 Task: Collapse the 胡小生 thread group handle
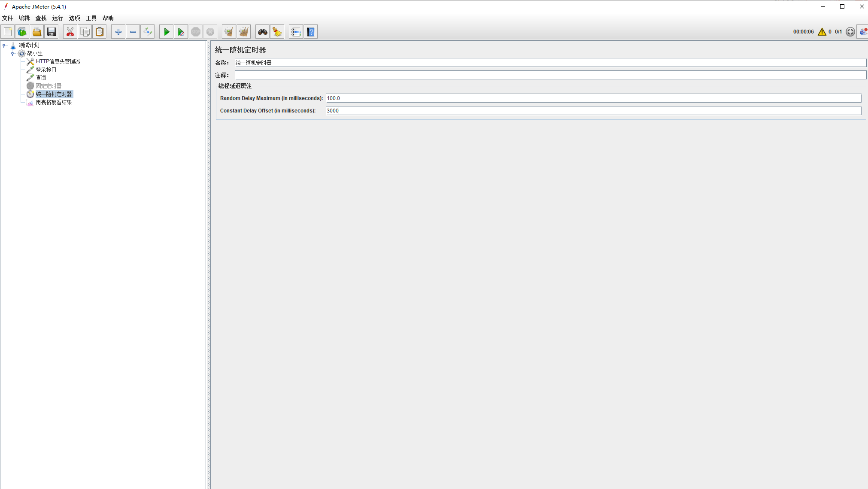coord(12,53)
